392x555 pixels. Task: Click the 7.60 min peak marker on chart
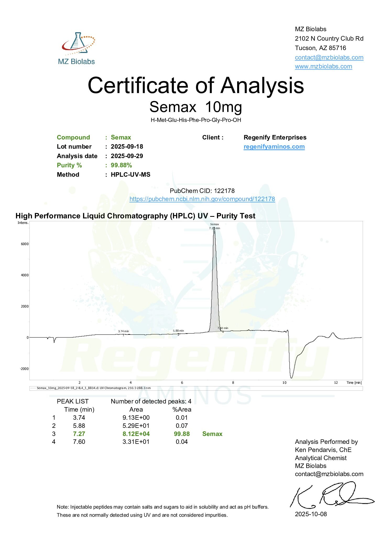coord(223,328)
